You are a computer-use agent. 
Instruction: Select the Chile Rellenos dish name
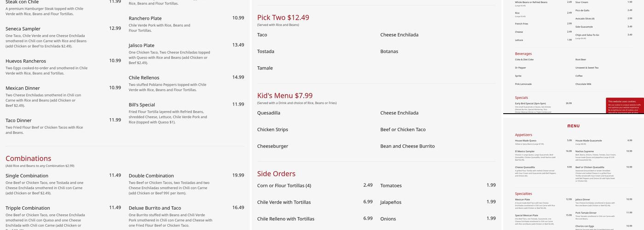144,78
